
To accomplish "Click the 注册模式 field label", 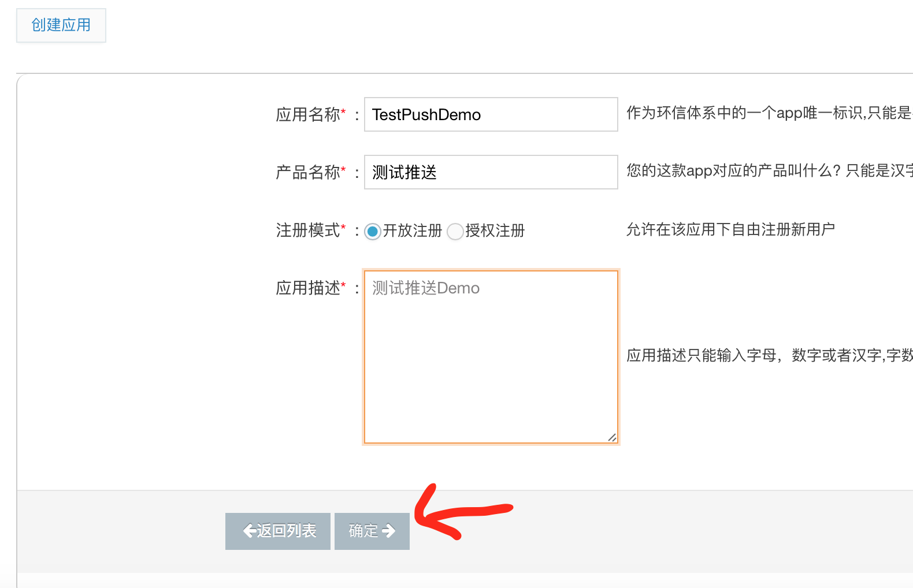I will click(x=308, y=230).
